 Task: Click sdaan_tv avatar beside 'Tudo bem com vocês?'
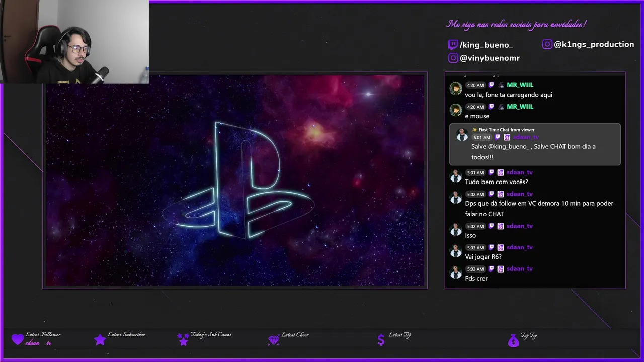coord(456,176)
